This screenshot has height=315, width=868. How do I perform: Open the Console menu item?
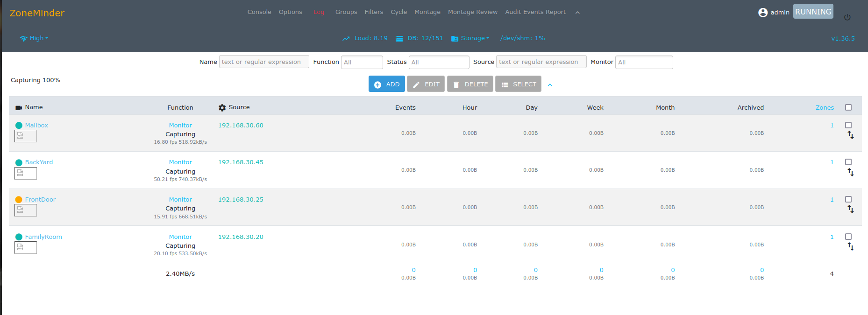[x=259, y=12]
